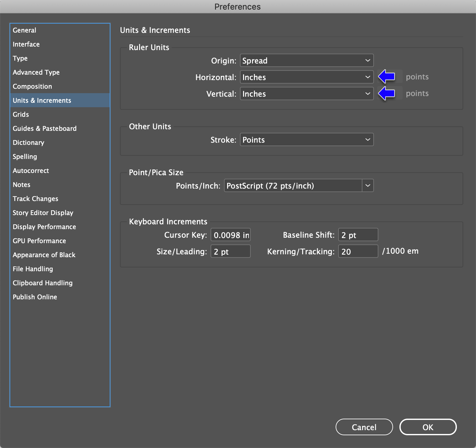The width and height of the screenshot is (476, 448).
Task: Click the Kerning/Tracking input field
Action: [x=358, y=251]
